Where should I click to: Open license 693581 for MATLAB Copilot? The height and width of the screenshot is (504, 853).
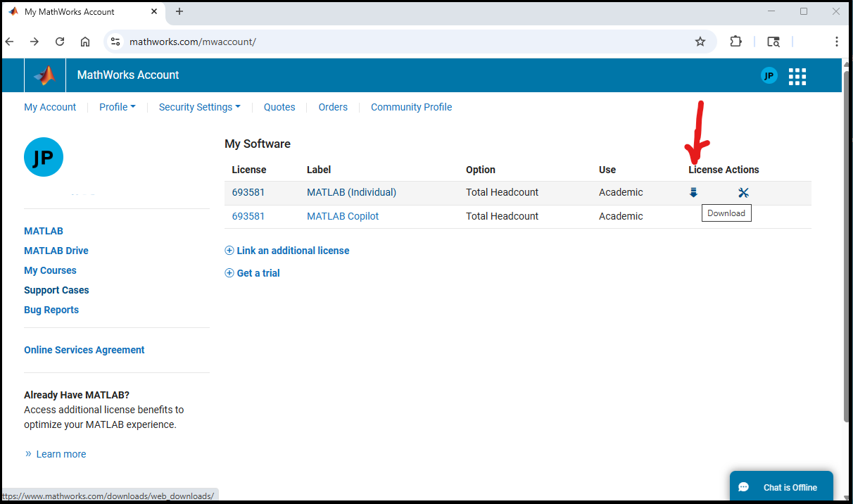[x=248, y=216]
